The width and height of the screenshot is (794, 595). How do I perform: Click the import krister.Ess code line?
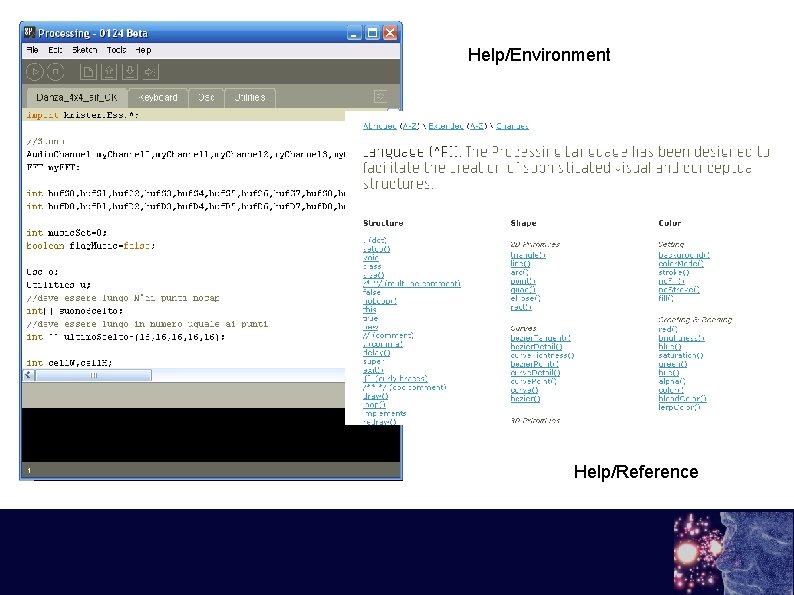pos(83,115)
